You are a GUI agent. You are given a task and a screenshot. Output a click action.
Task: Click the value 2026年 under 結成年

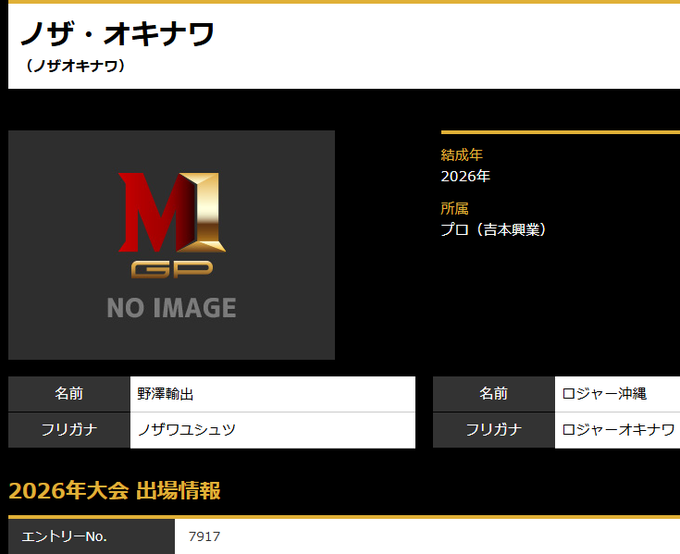click(x=465, y=176)
